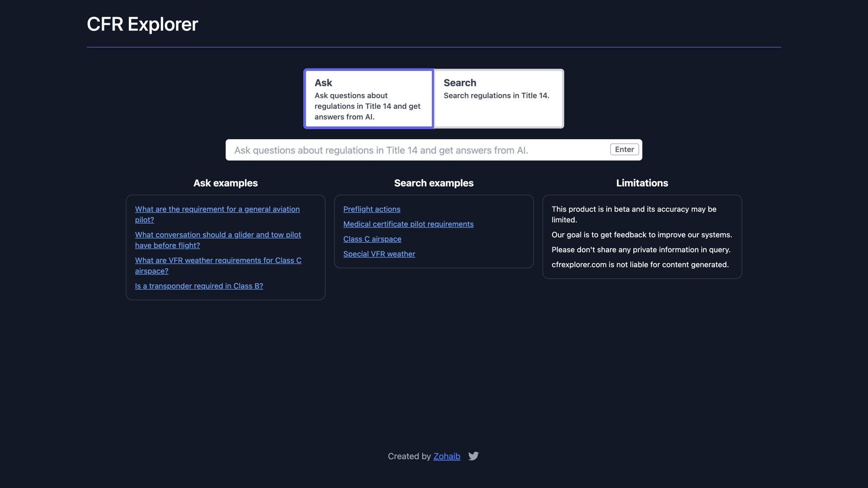The image size is (868, 488).
Task: Click the beta accuracy disclaimer text
Action: coord(634,214)
